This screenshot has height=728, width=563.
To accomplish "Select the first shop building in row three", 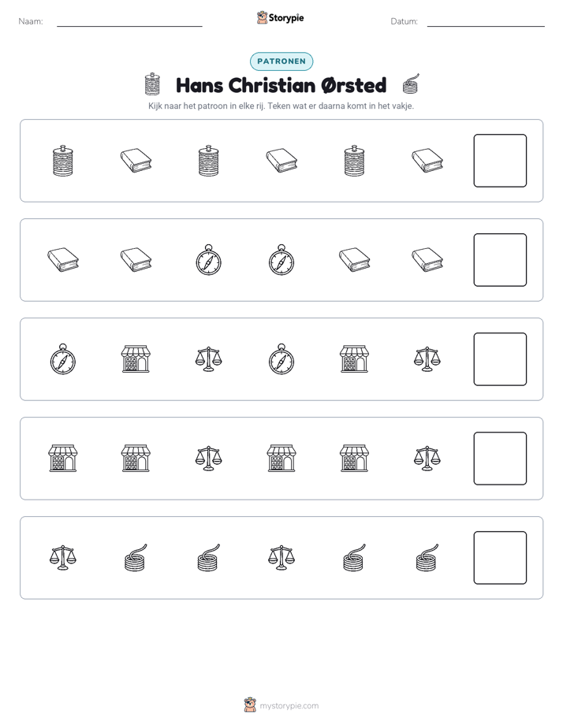I will [x=136, y=359].
